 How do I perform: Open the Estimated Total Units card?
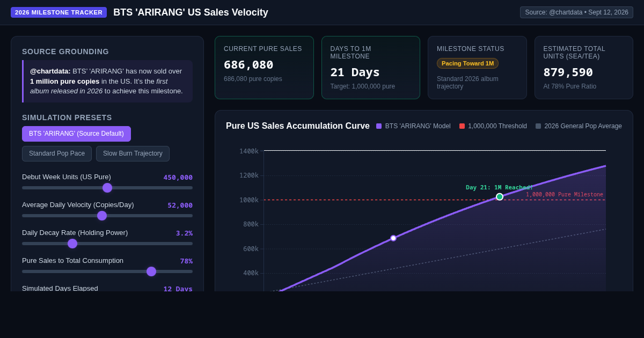coord(584,68)
